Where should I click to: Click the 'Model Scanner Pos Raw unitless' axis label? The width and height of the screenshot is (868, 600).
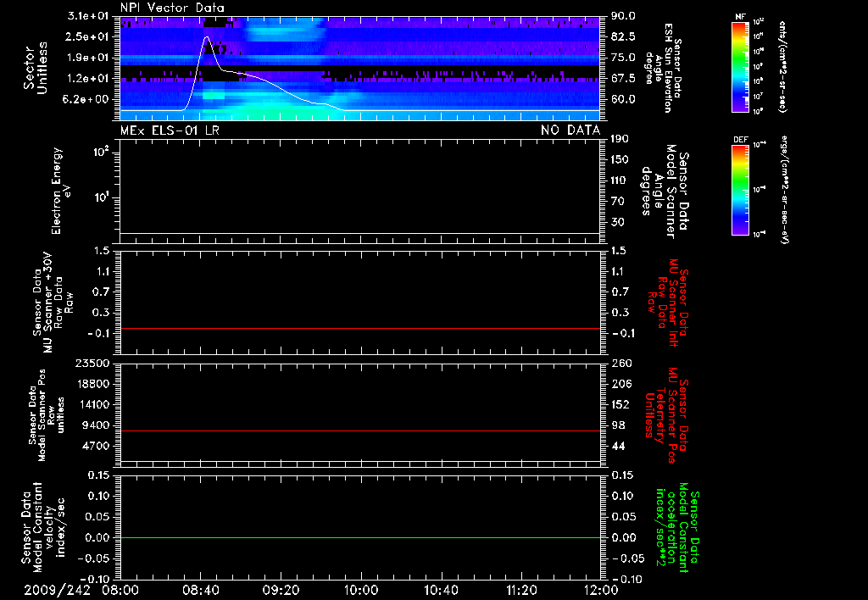pyautogui.click(x=47, y=415)
